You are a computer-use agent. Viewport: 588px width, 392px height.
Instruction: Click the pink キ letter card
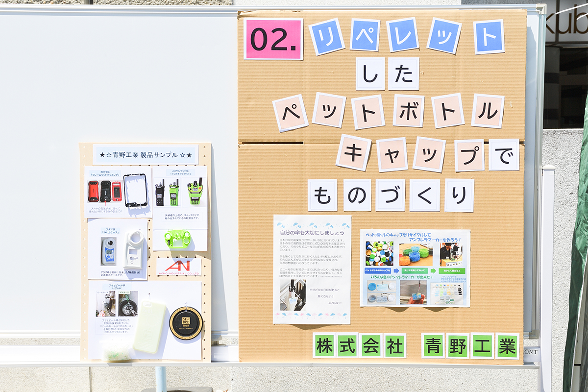(353, 152)
